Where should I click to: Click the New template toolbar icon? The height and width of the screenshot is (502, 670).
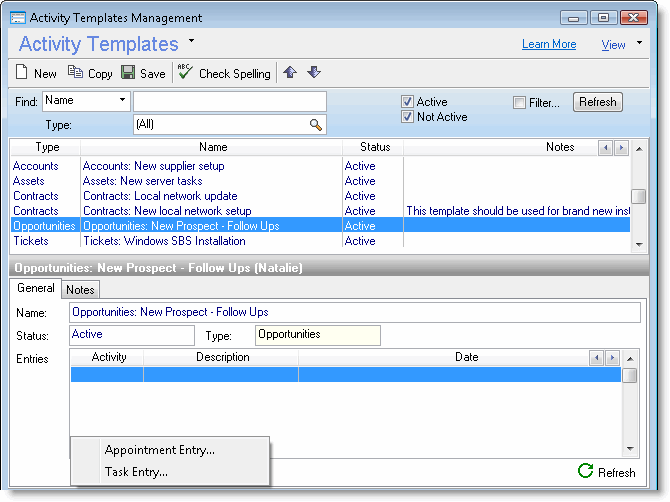coord(23,73)
